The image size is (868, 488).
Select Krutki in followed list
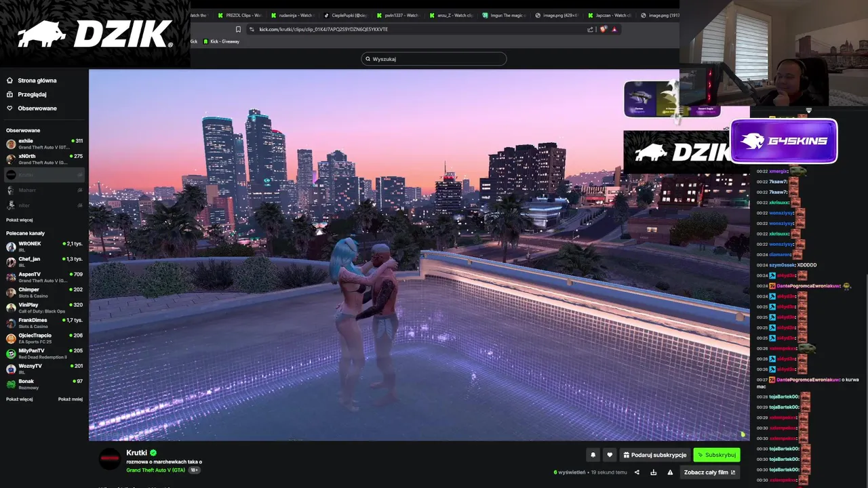pos(44,175)
